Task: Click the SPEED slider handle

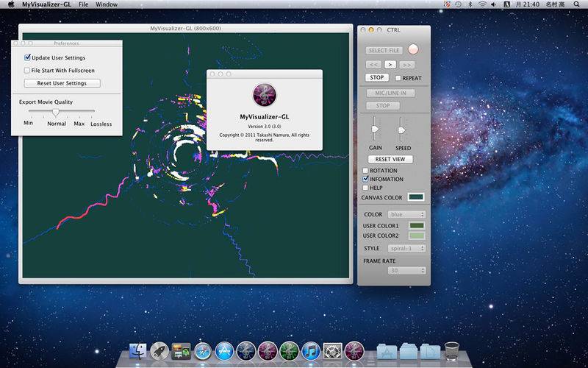Action: point(401,130)
